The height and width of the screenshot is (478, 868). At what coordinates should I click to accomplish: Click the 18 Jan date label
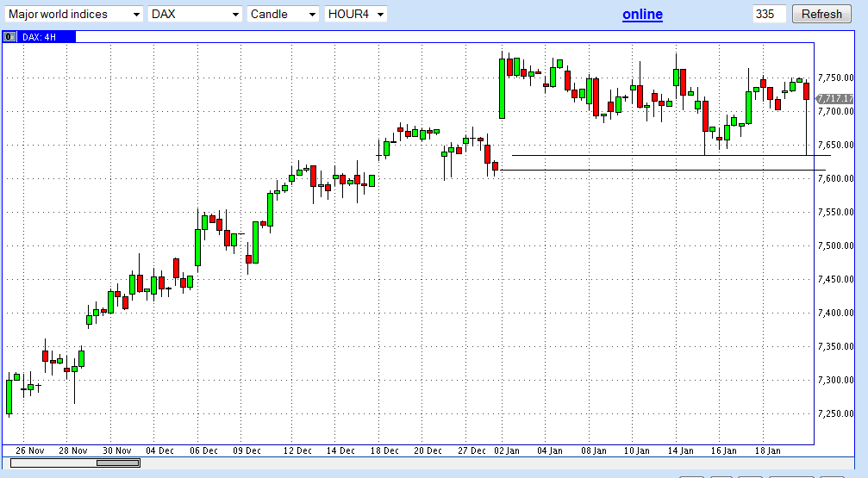coord(767,450)
